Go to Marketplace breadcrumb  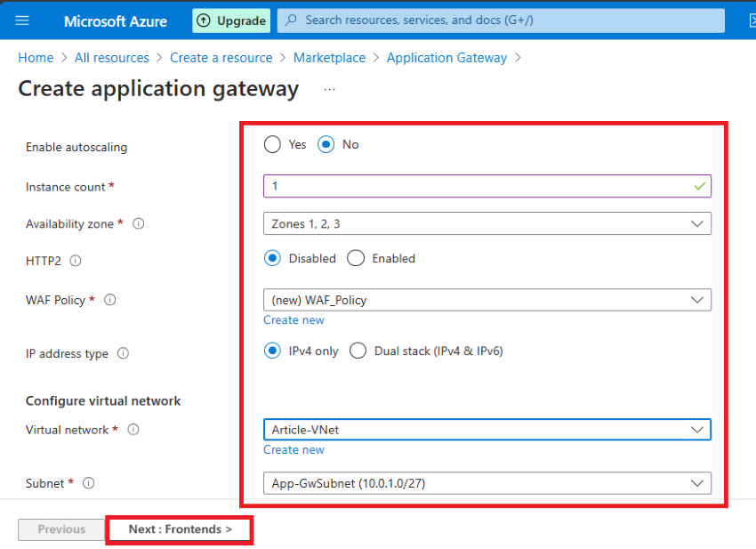pyautogui.click(x=329, y=58)
